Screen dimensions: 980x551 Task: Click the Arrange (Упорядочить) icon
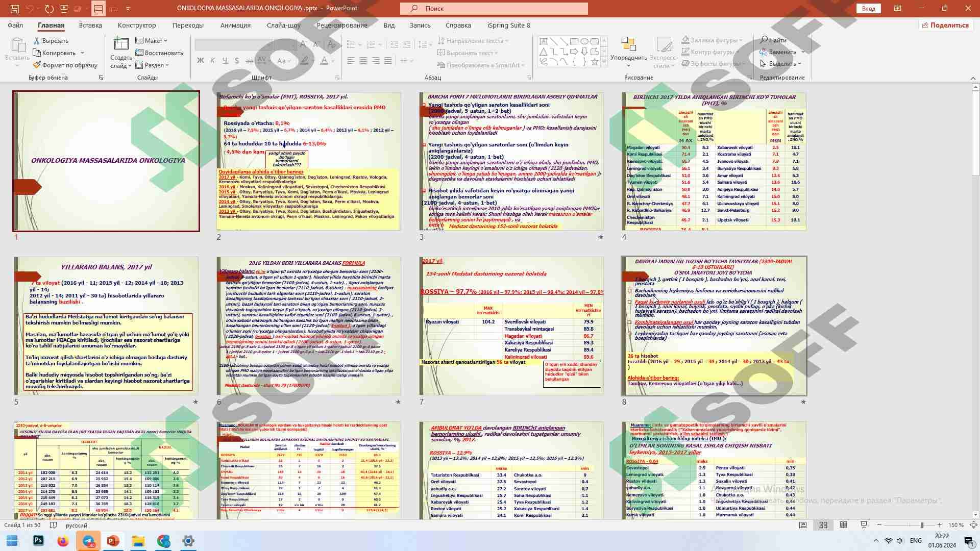[628, 44]
